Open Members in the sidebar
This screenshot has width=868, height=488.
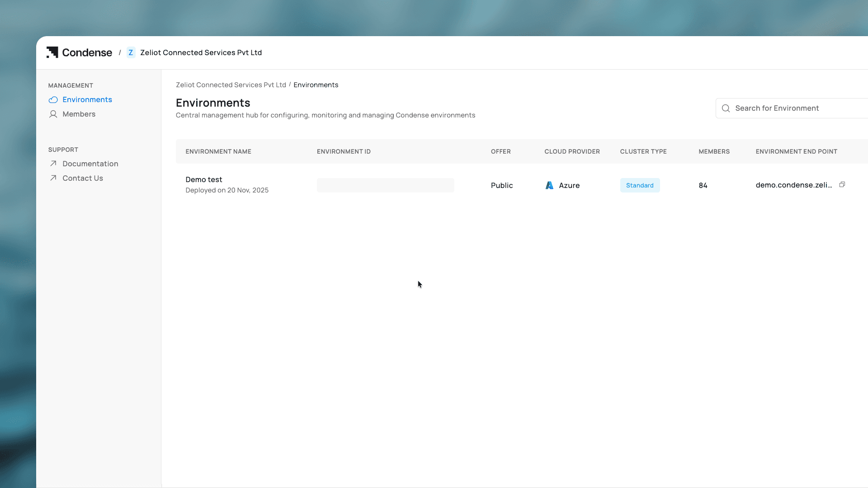[79, 114]
